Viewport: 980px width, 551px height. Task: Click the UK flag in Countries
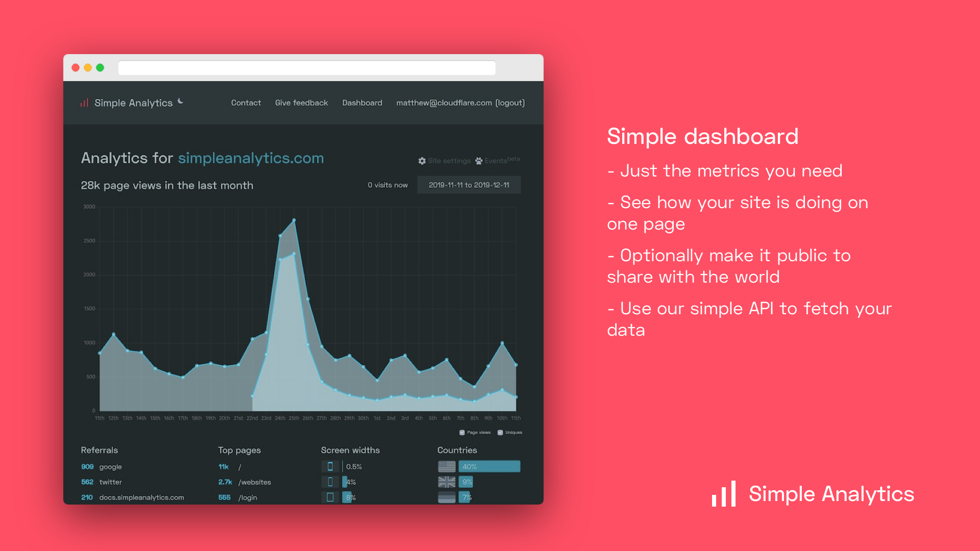click(447, 482)
